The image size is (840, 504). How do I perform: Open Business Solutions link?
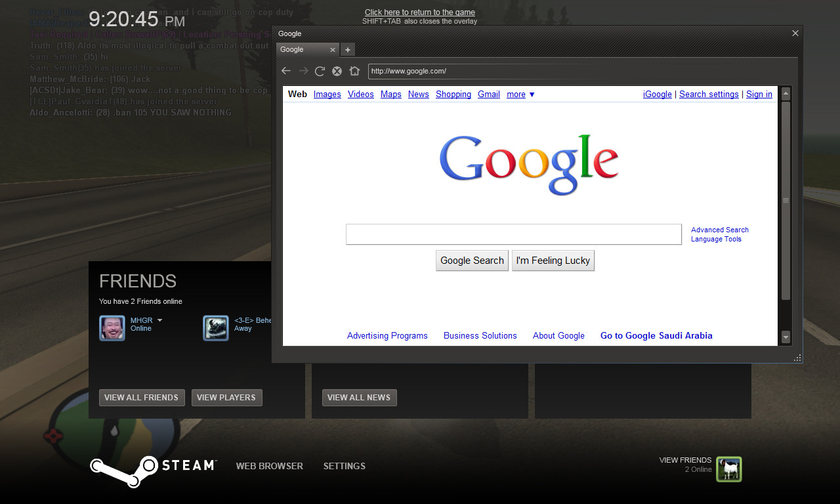[x=480, y=335]
